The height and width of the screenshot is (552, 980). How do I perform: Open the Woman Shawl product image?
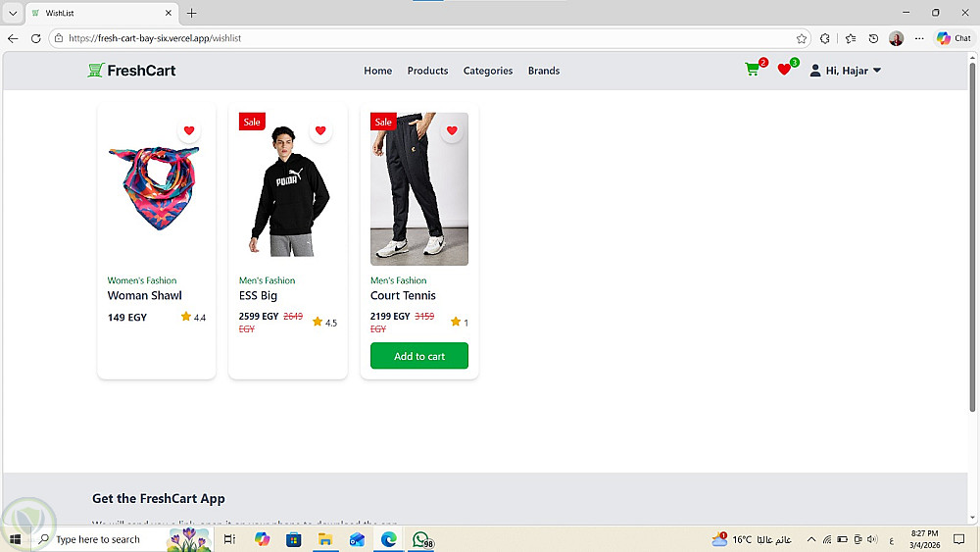tap(155, 188)
